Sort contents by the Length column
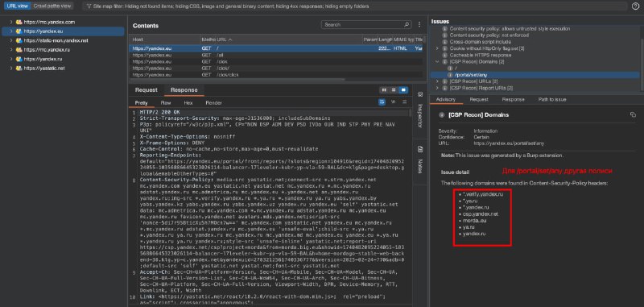Screen dimensions: 644x307 (x=386, y=39)
